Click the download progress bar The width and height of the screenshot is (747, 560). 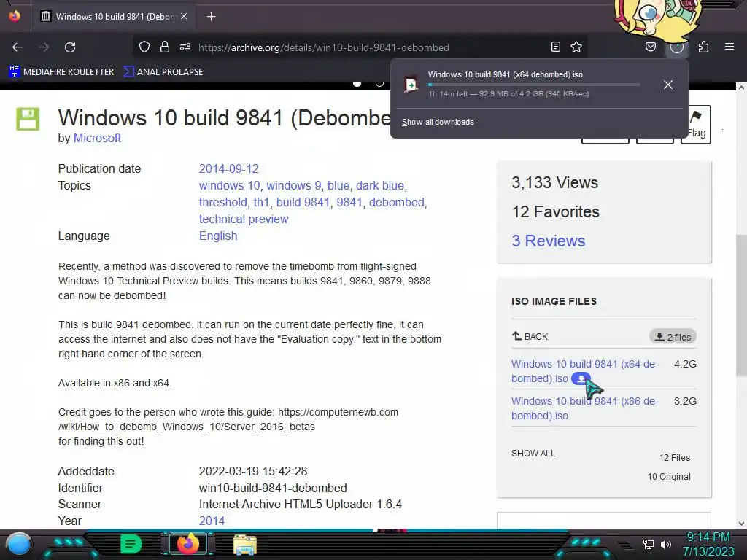click(x=534, y=85)
